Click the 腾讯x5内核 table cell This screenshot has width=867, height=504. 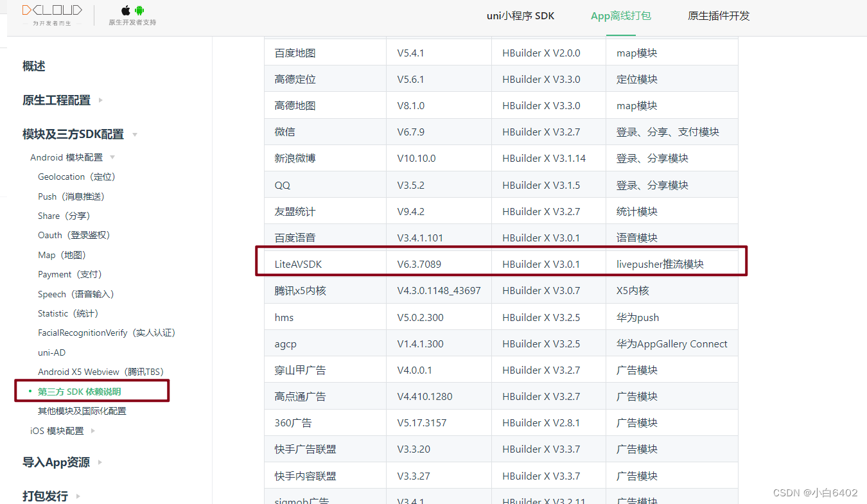pyautogui.click(x=325, y=291)
